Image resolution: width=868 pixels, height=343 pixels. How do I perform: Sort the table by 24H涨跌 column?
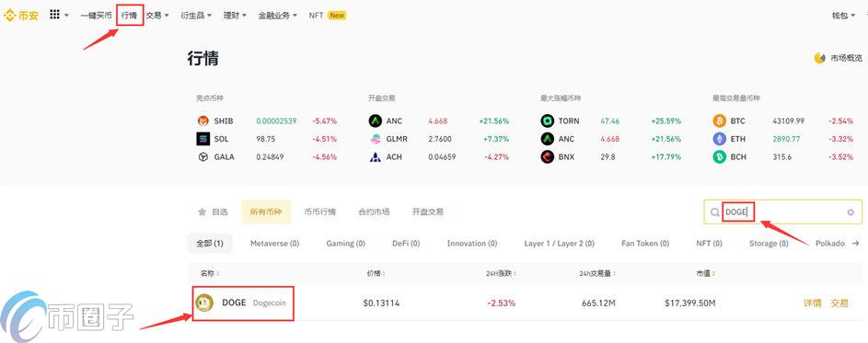(x=501, y=273)
